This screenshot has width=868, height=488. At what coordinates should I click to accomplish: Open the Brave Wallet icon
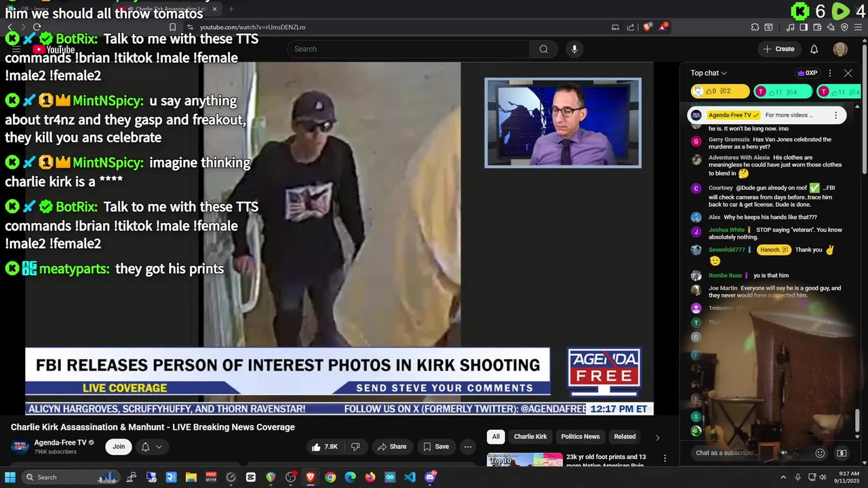[x=817, y=27]
